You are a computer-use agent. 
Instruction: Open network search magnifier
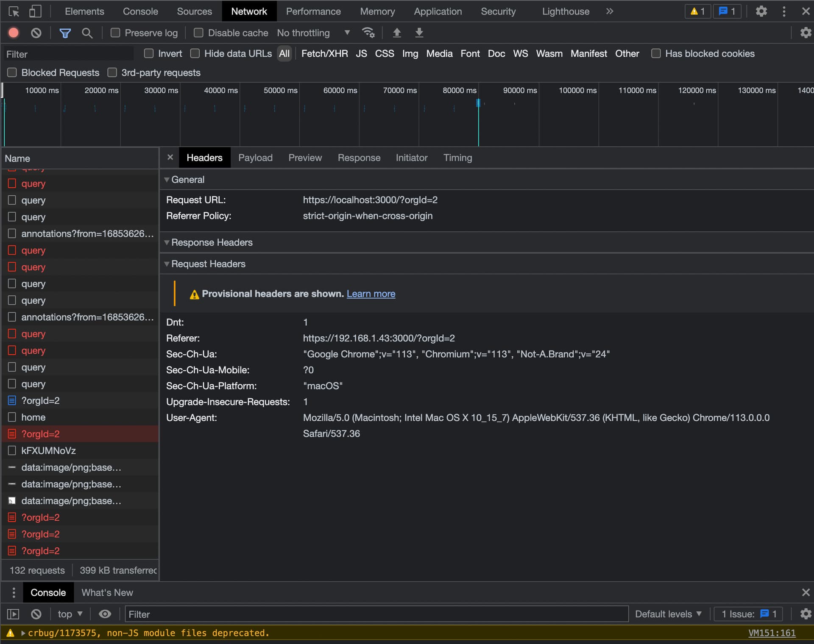(87, 33)
